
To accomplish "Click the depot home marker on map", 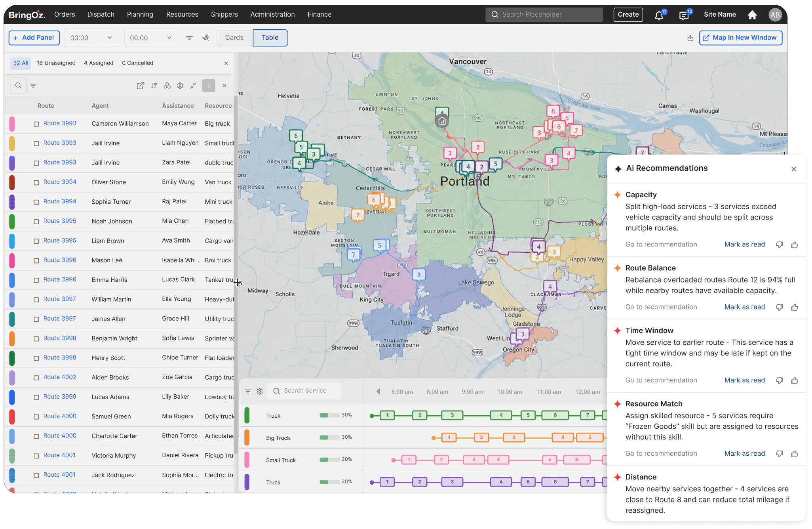I will pos(442,121).
